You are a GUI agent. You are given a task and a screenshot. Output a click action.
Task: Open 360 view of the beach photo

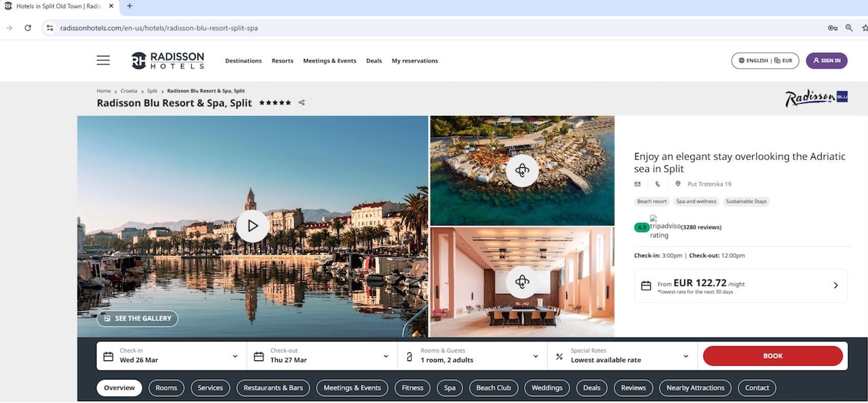(521, 170)
